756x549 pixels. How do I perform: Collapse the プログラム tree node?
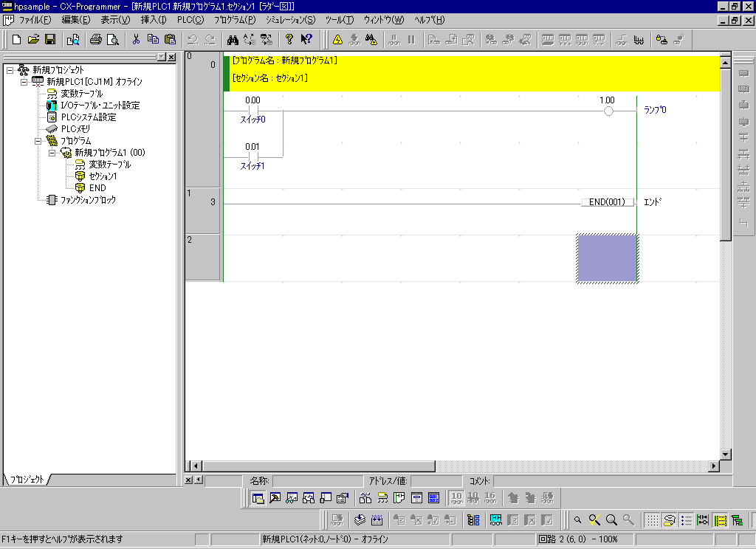(x=38, y=141)
